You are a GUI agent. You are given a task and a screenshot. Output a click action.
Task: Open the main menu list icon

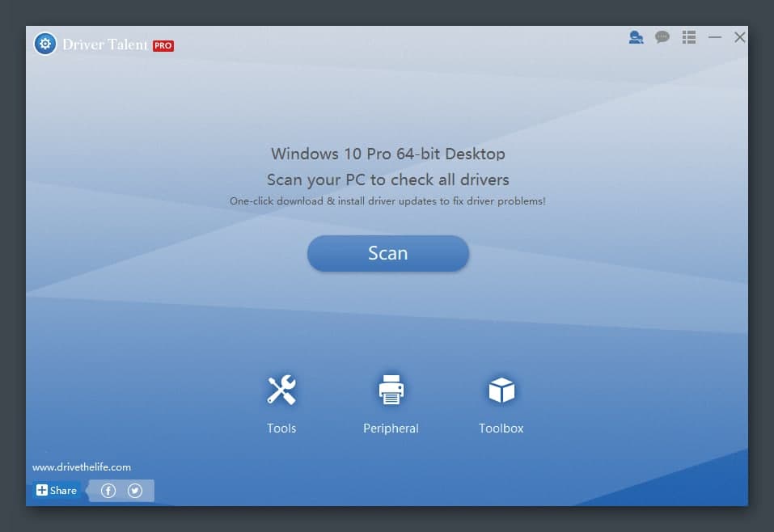pos(689,37)
